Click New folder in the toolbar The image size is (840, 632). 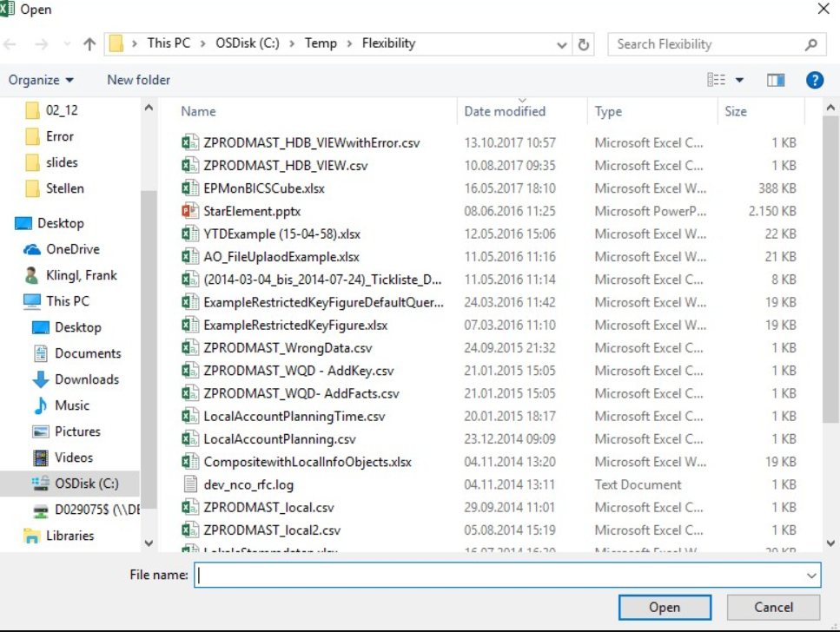pyautogui.click(x=138, y=80)
